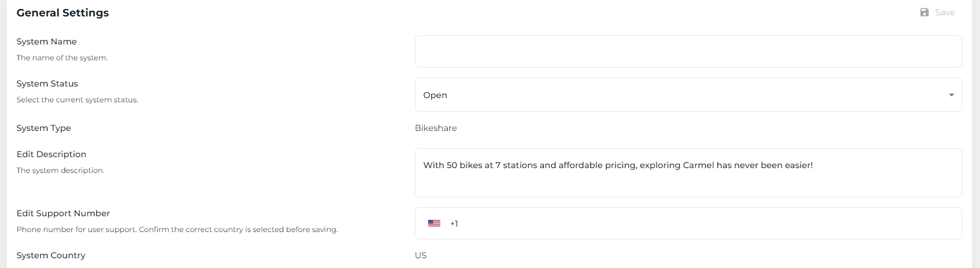Image resolution: width=980 pixels, height=268 pixels.
Task: Select the +1 country code selector
Action: click(454, 224)
